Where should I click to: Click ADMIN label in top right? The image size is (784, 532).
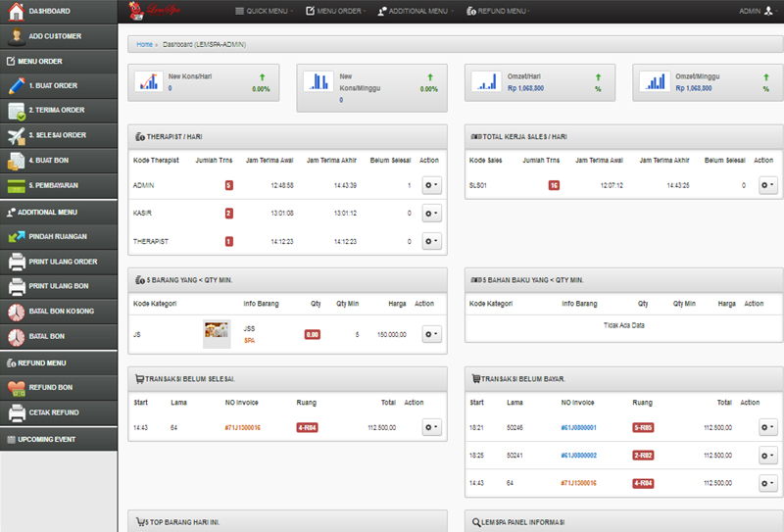[750, 11]
